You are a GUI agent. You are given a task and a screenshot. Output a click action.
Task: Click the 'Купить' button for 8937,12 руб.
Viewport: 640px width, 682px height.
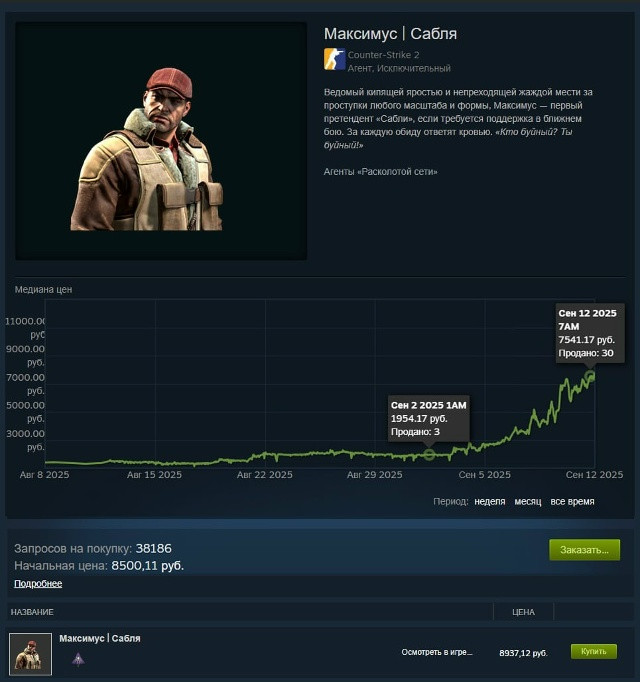(x=593, y=651)
